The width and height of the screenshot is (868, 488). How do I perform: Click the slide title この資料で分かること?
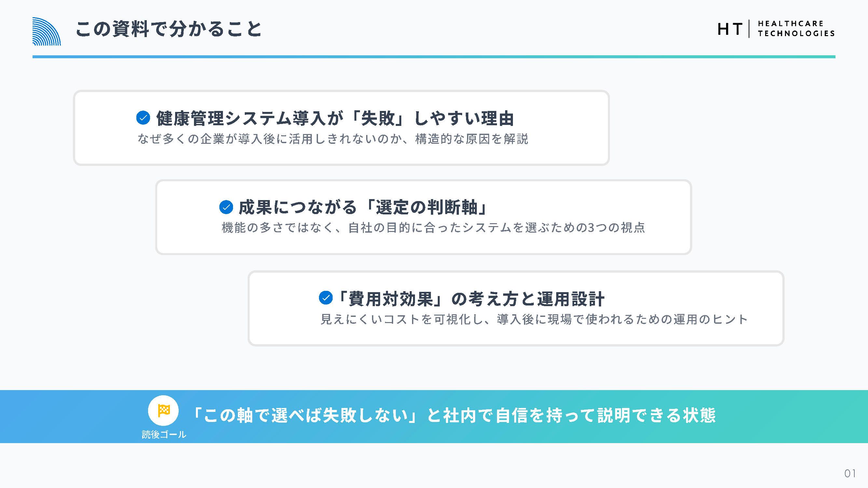(x=169, y=29)
